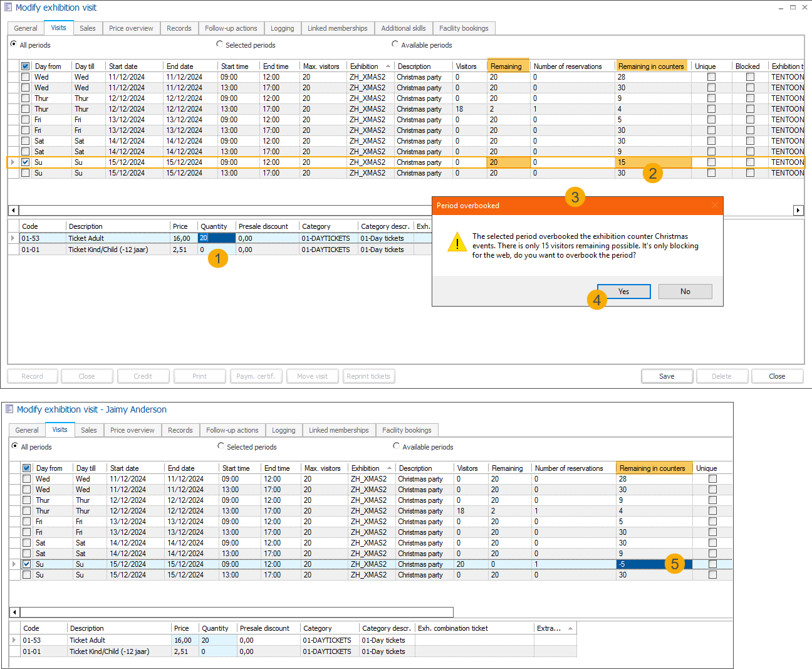Screen dimensions: 812x669
Task: Click the orange step 3 marker
Action: [575, 197]
